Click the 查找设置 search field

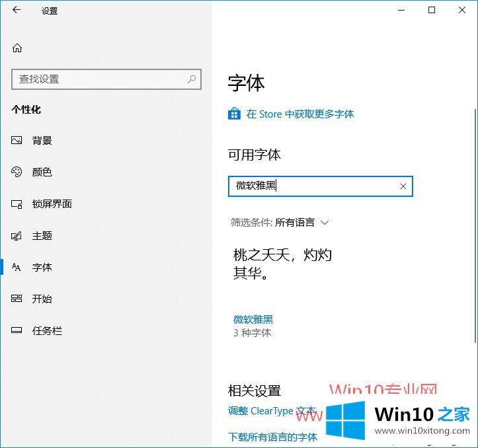coord(106,79)
